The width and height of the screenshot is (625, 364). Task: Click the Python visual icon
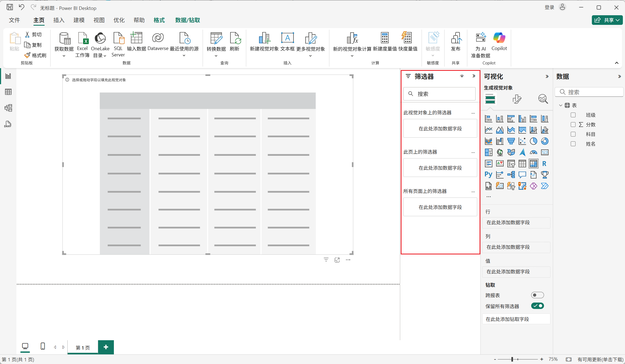coord(488,175)
